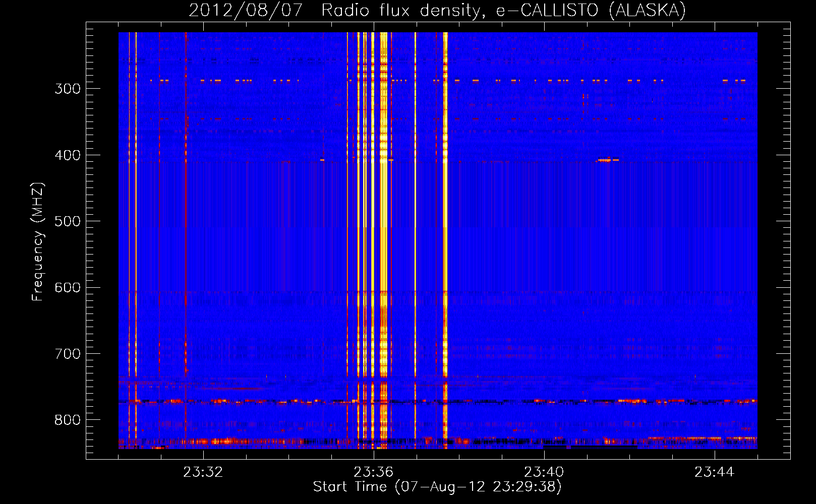816x504 pixels.
Task: Click the 'Frequency (MHZ)' axis label
Action: [x=38, y=242]
